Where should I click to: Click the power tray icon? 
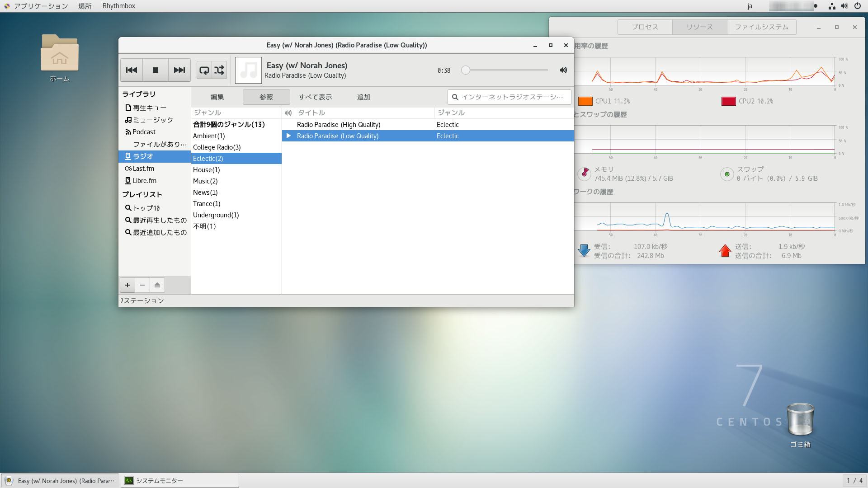pyautogui.click(x=858, y=6)
